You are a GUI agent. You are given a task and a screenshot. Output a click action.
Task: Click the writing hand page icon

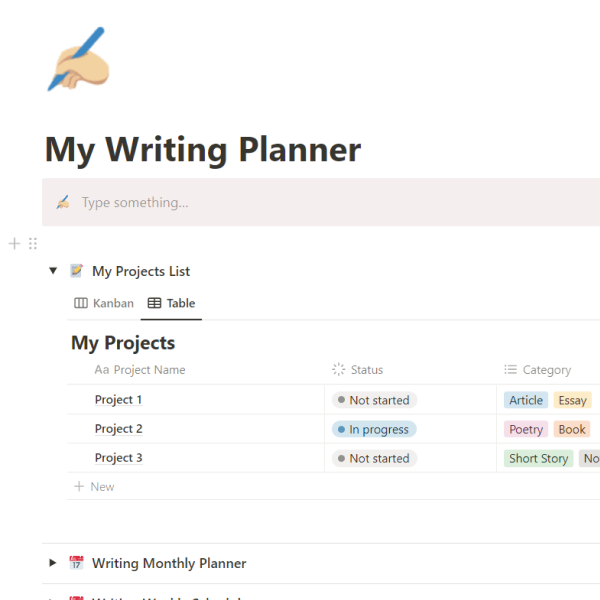tap(76, 59)
